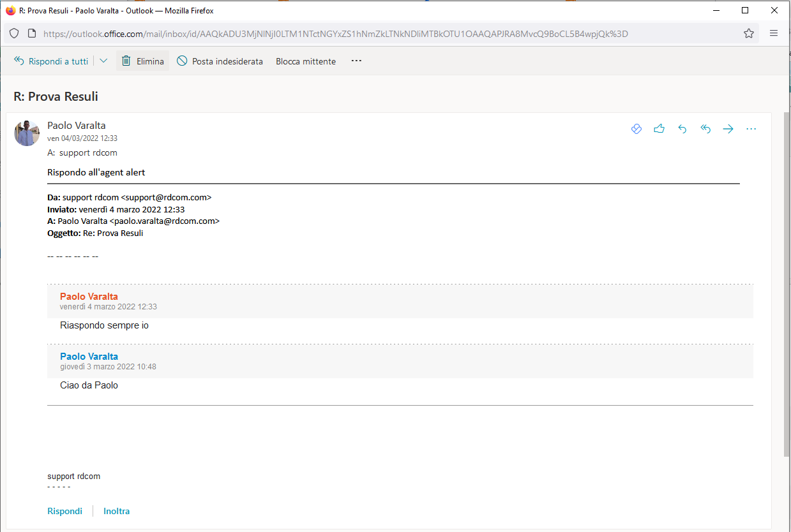Click the single-arrow reply icon

tap(682, 129)
